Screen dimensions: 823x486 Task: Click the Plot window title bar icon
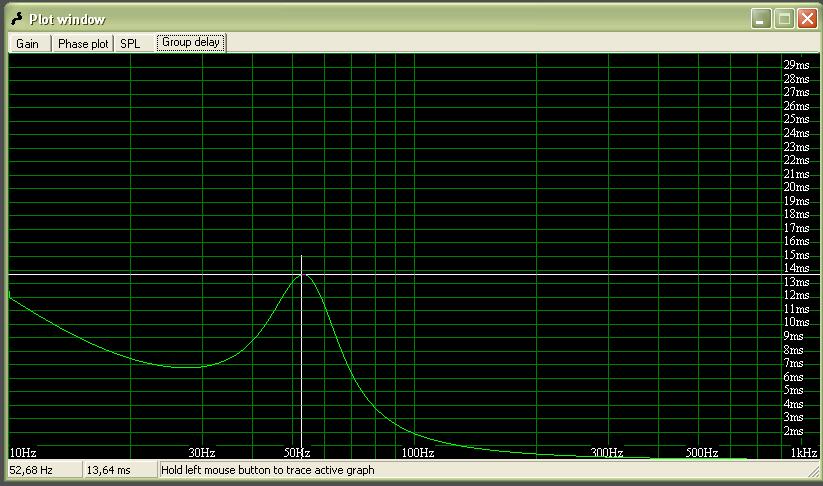17,19
